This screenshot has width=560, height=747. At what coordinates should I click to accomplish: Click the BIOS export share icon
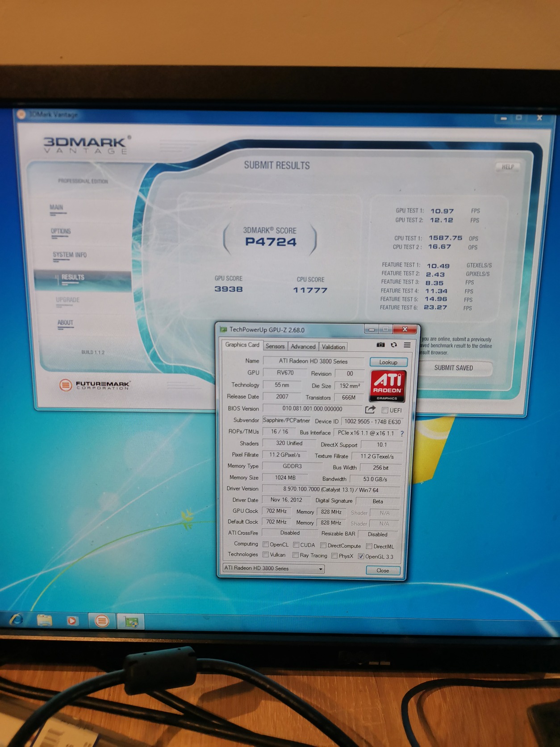pos(370,409)
